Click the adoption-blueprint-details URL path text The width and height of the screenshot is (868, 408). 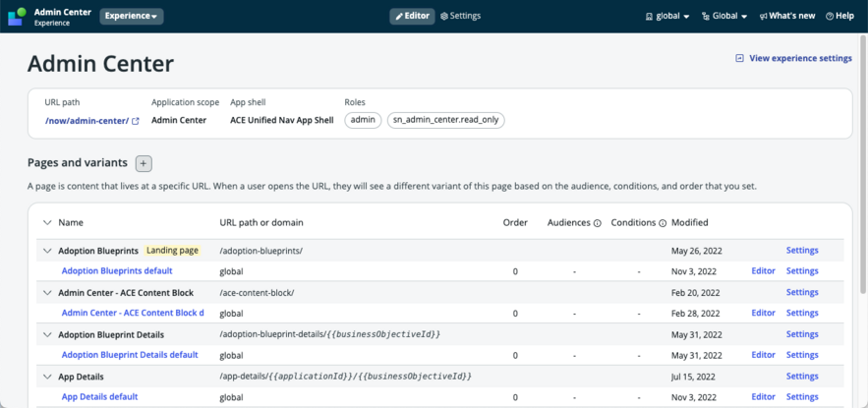click(x=330, y=335)
